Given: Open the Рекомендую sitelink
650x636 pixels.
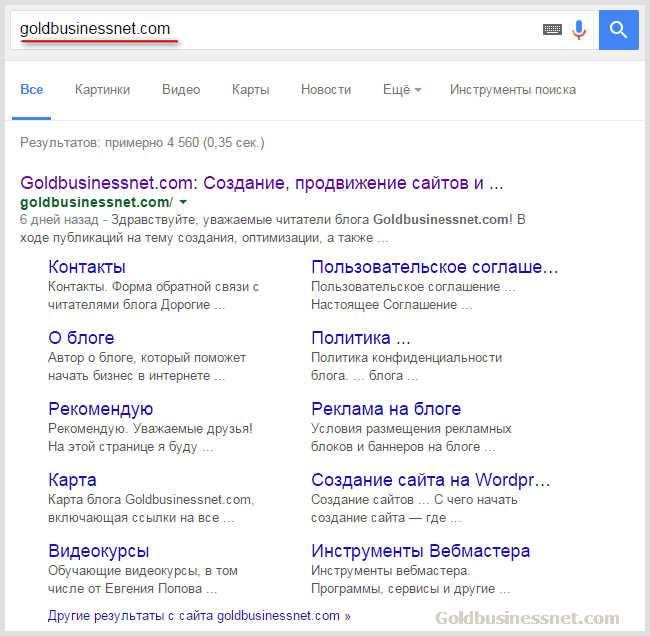Looking at the screenshot, I should pos(101,409).
